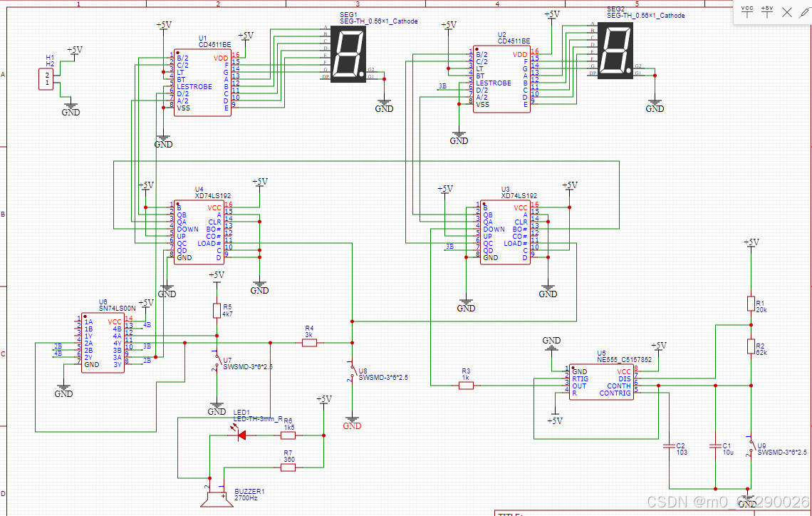Screen dimensions: 812x516
Task: Pick the No Connect cross tool
Action: [x=786, y=12]
